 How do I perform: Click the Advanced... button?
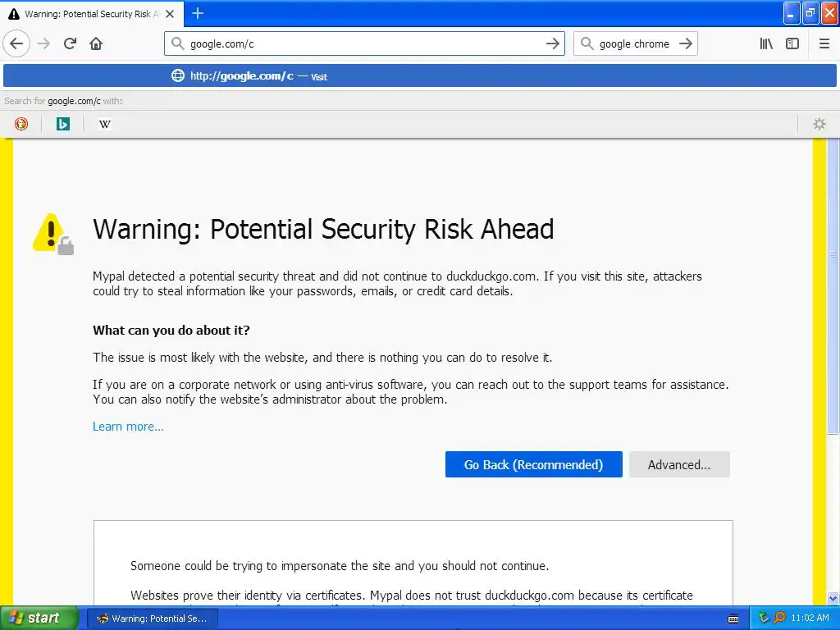(679, 464)
